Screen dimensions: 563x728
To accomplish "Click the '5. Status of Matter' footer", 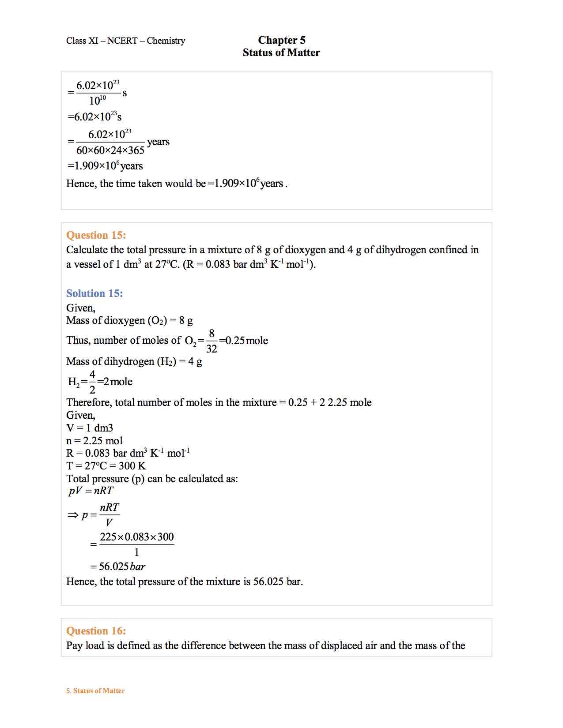I will pyautogui.click(x=95, y=691).
